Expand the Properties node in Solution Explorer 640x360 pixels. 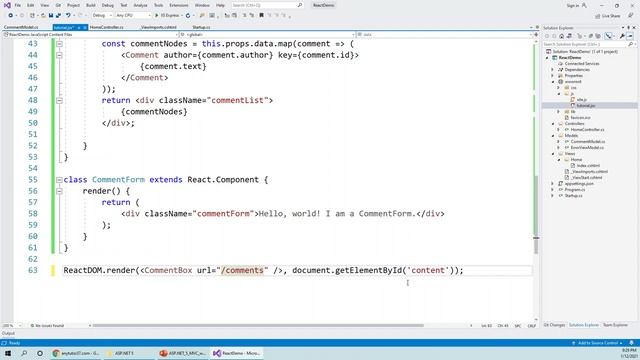553,76
